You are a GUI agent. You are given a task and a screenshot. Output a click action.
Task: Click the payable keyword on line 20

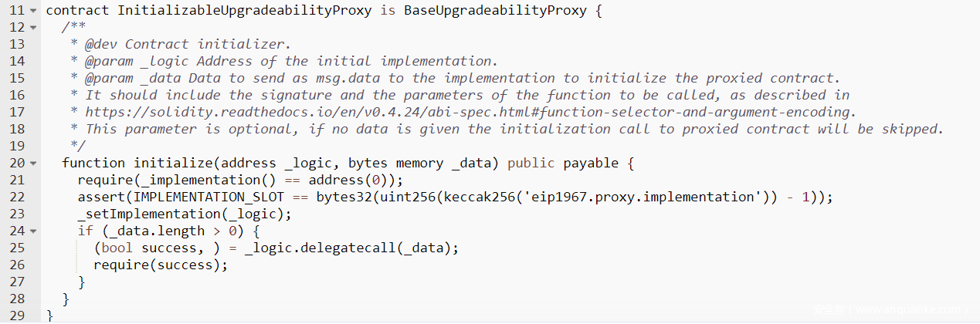tap(591, 163)
